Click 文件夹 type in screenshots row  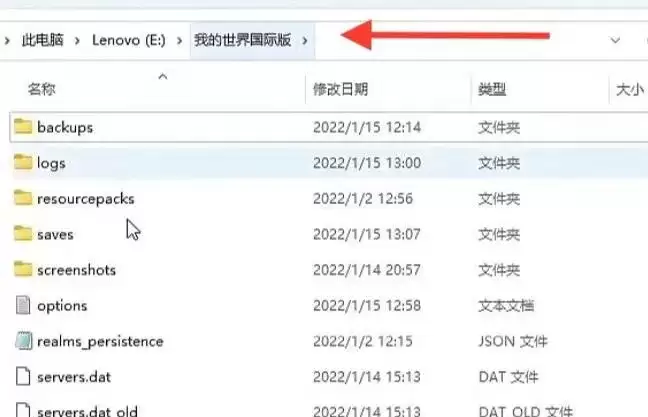(499, 270)
